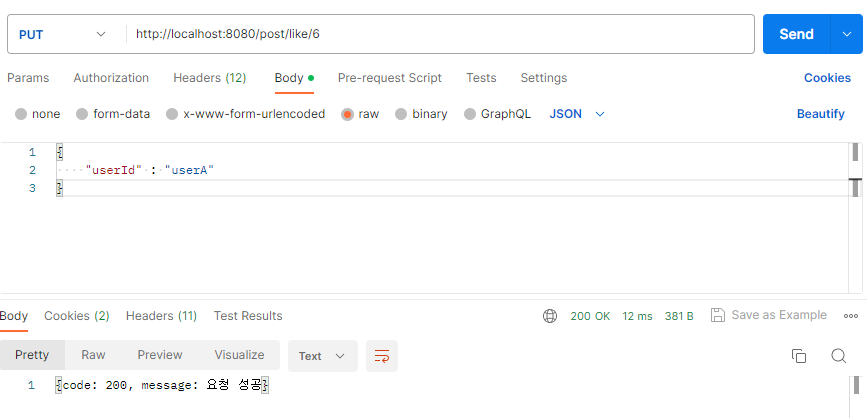The image size is (867, 418).
Task: Click the network globe icon
Action: (x=550, y=316)
